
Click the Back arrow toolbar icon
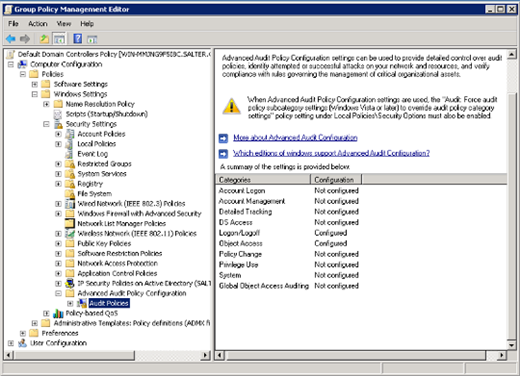point(11,39)
